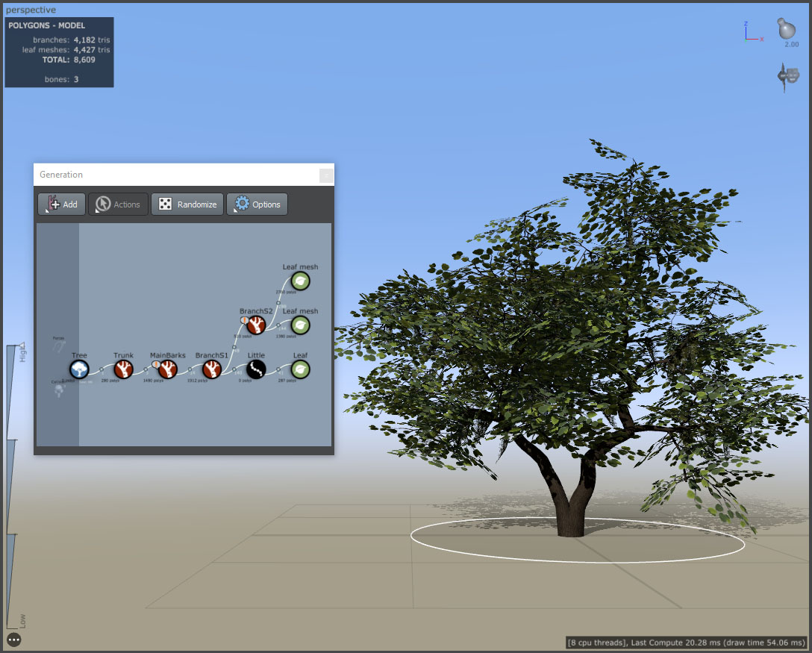Select the Tree root node
This screenshot has height=653, width=812.
tap(79, 369)
